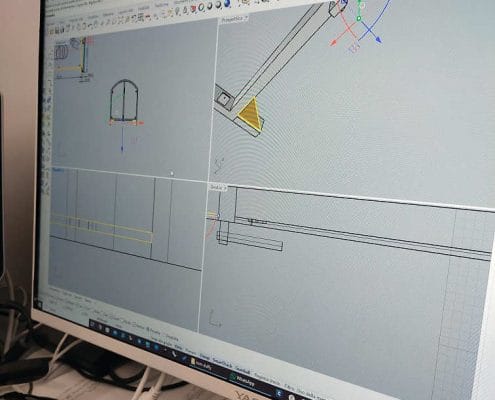Open WhatsApp from the Windows taskbar
This screenshot has height=400, width=495.
click(x=242, y=380)
